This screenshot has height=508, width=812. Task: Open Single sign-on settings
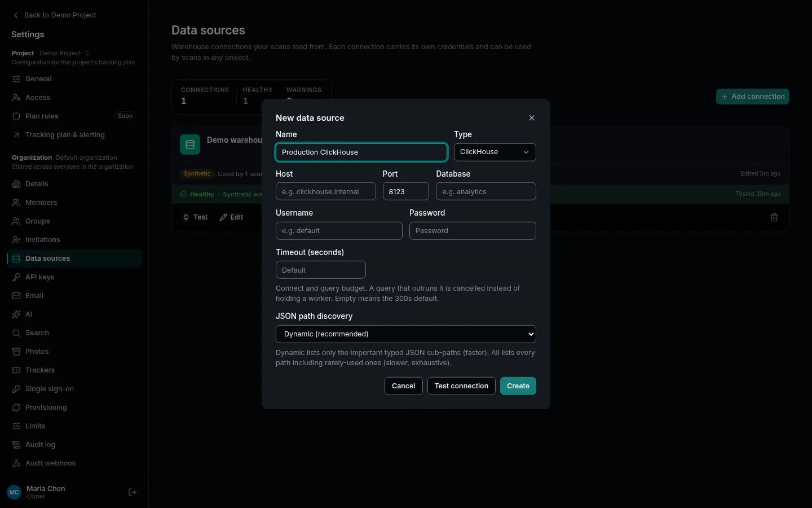pos(74,389)
